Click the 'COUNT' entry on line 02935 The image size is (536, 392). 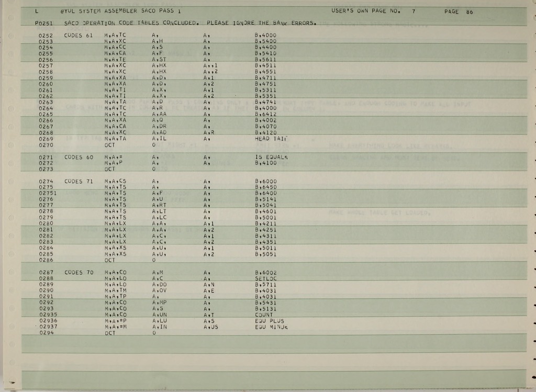264,315
